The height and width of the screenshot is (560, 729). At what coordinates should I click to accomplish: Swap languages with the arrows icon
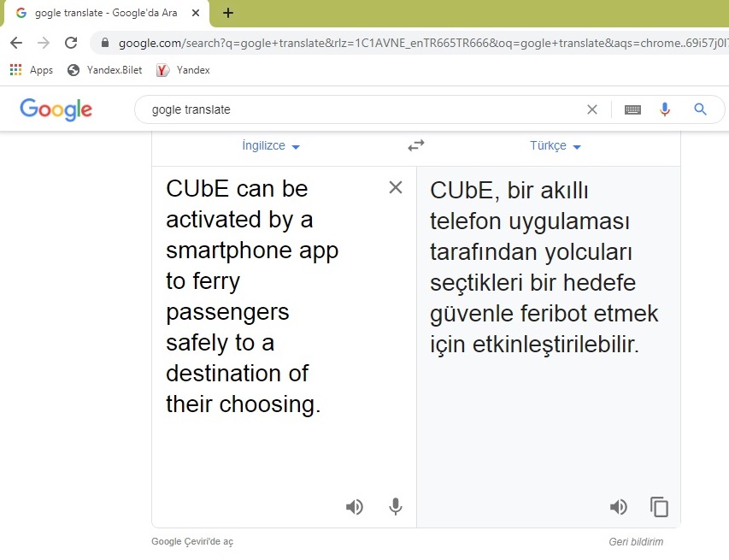[416, 145]
